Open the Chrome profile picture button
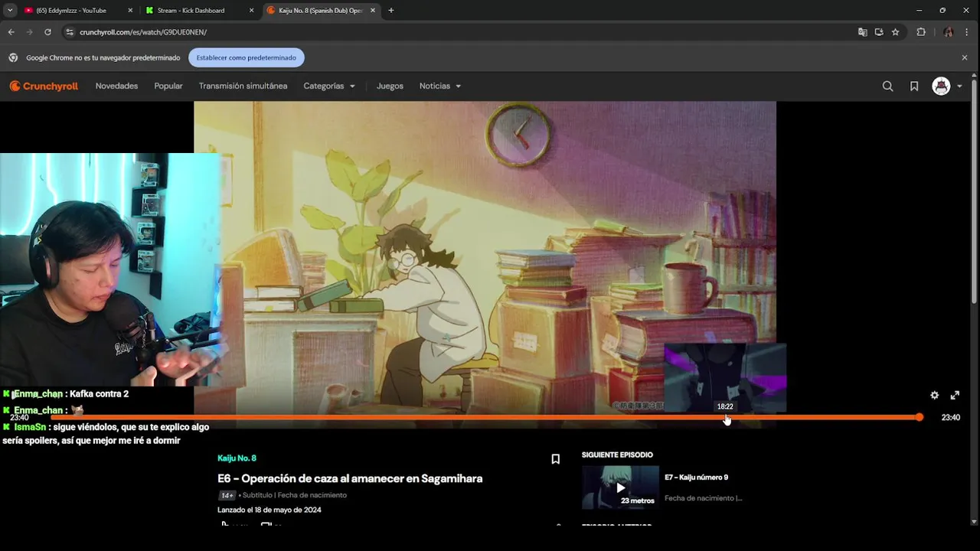Viewport: 980px width, 551px height. click(x=949, y=32)
